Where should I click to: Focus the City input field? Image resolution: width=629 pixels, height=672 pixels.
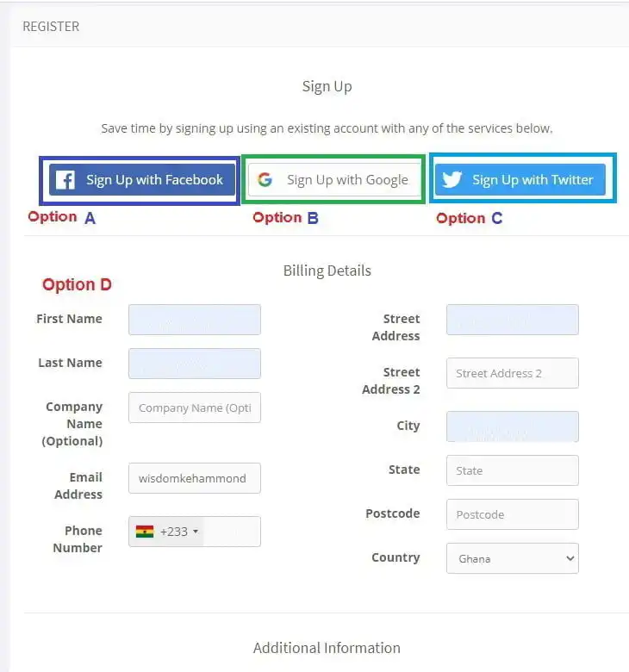click(512, 426)
